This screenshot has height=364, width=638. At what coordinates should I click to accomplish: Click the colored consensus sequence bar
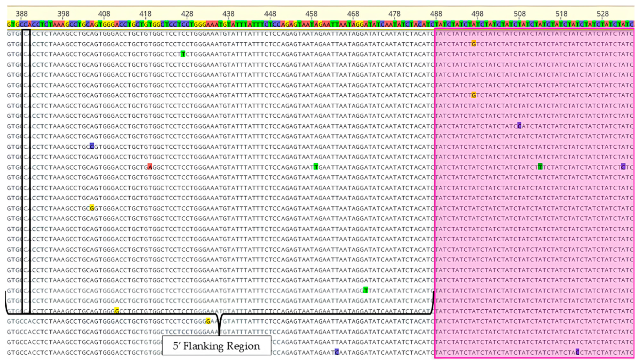pos(321,24)
